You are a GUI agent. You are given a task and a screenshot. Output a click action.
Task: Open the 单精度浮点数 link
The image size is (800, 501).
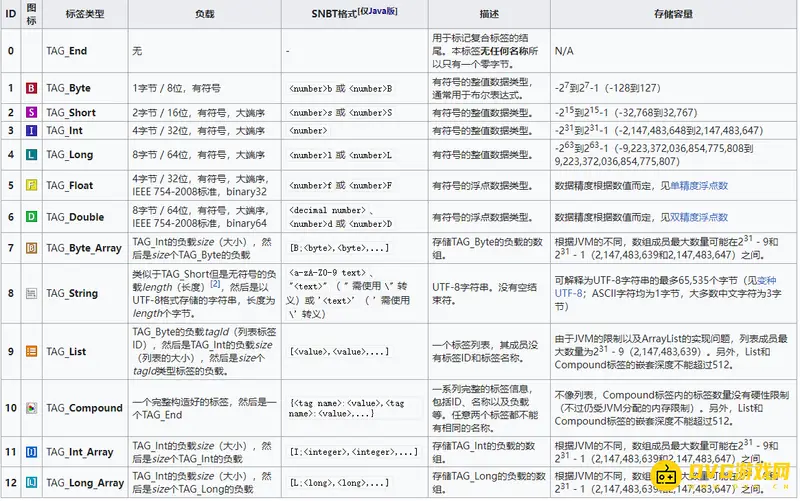point(698,185)
